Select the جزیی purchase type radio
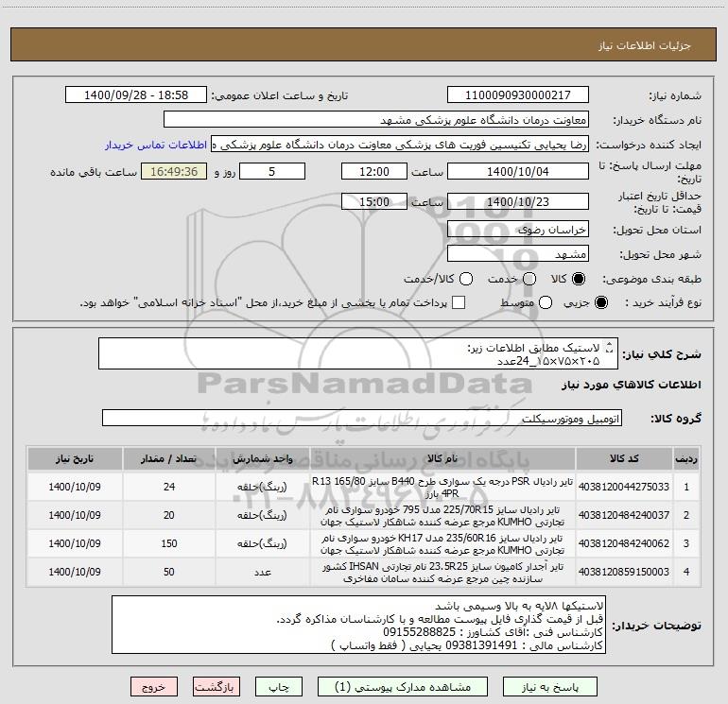 coord(601,302)
